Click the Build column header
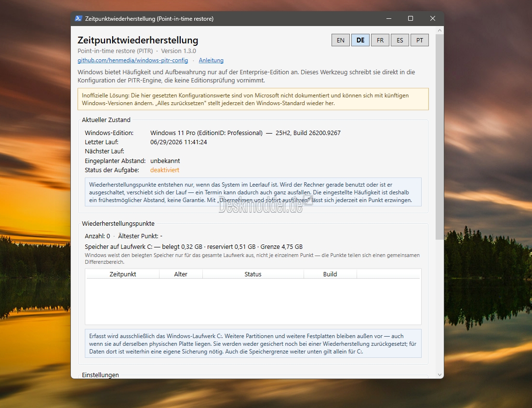This screenshot has width=532, height=408. point(330,274)
